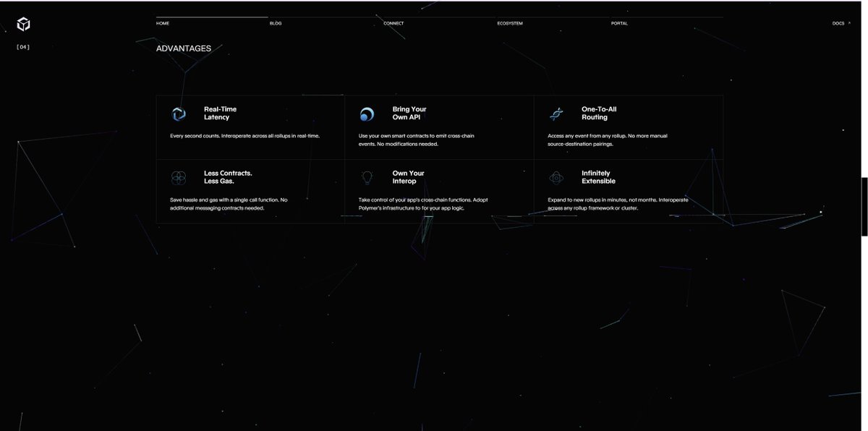868x431 pixels.
Task: Click the Infinitely Extensible atom icon
Action: tap(556, 176)
